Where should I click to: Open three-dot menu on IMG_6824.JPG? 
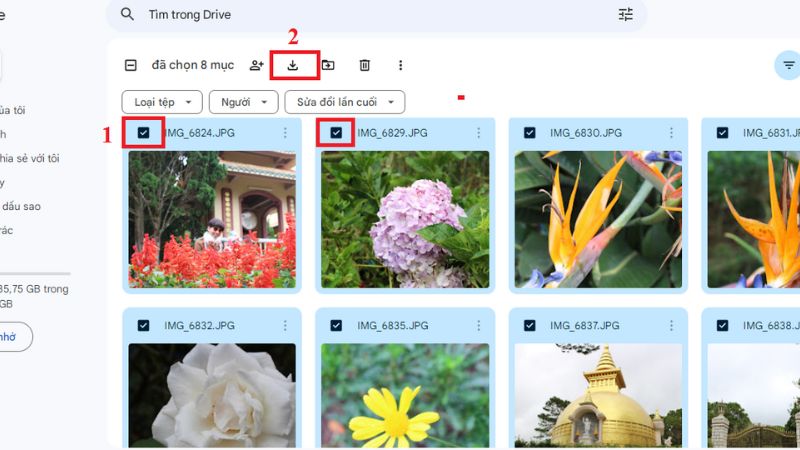[x=285, y=133]
